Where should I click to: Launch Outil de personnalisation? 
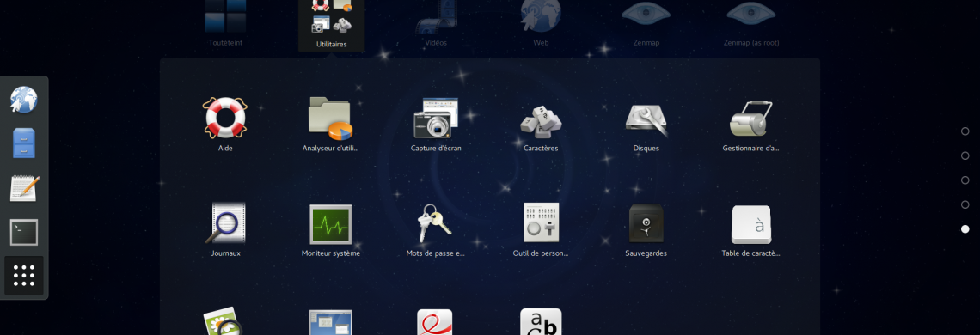pos(541,222)
